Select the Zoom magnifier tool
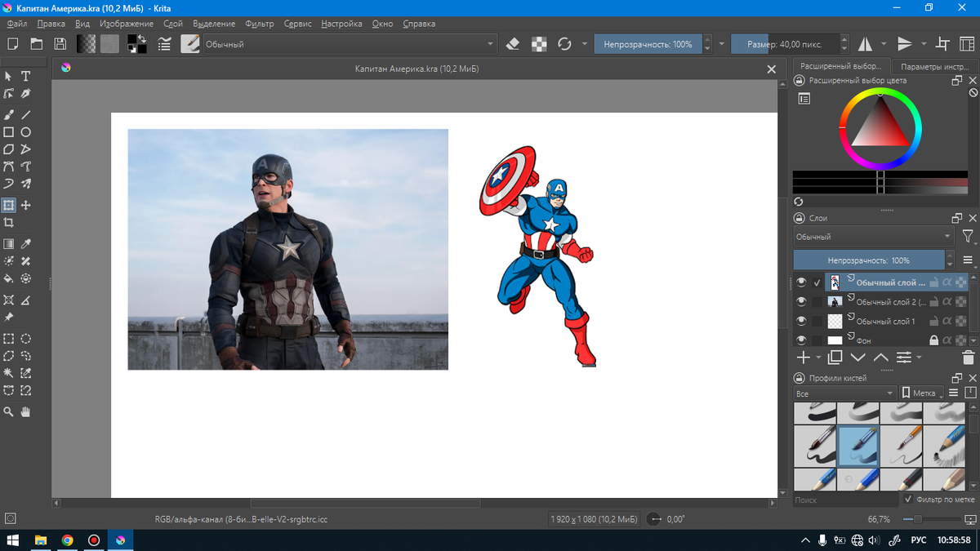 9,412
